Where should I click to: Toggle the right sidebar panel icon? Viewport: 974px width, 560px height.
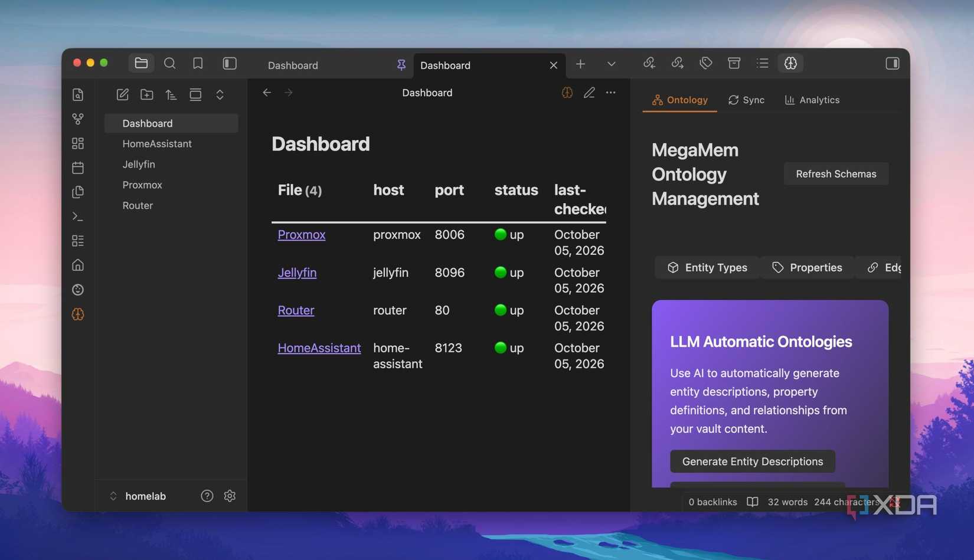[893, 63]
